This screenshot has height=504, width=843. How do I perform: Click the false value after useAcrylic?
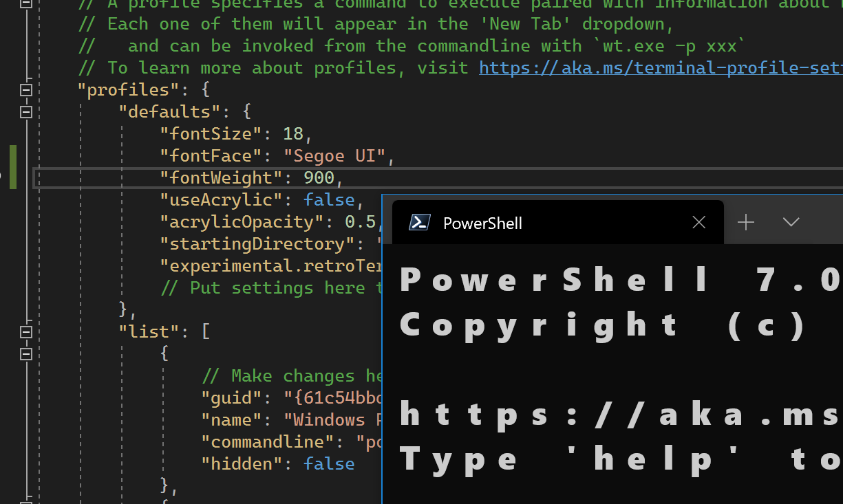(329, 199)
